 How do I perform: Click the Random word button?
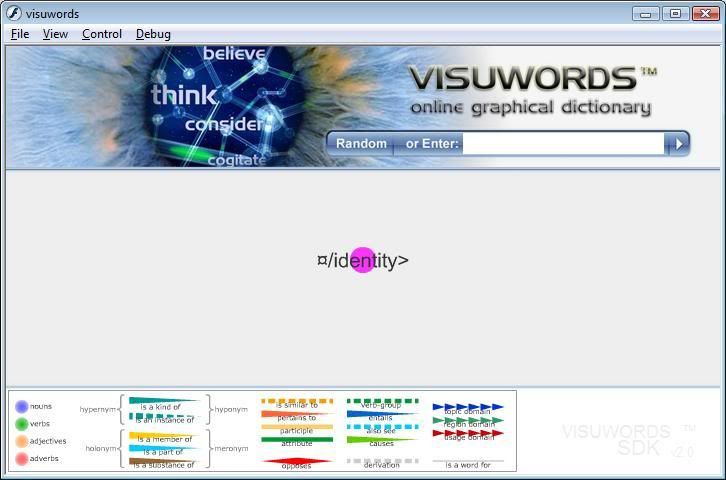coord(361,143)
